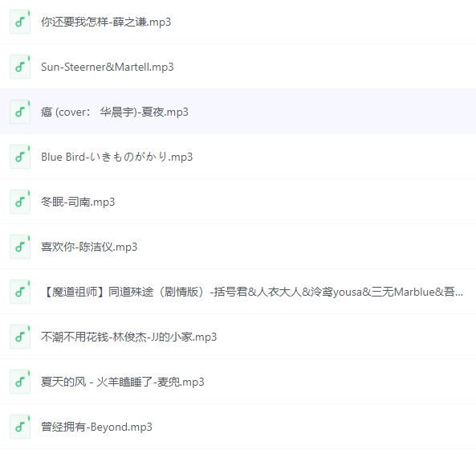
Task: Click the music icon beside Sun-Steerner&Martell.mp3
Action: [20, 67]
